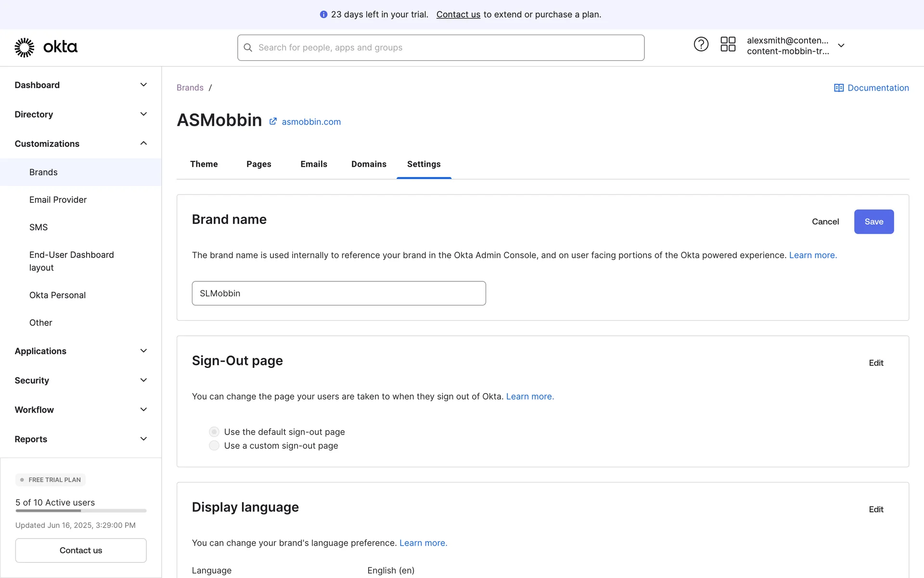Select Use the default sign-out page
The image size is (924, 578).
(x=214, y=432)
